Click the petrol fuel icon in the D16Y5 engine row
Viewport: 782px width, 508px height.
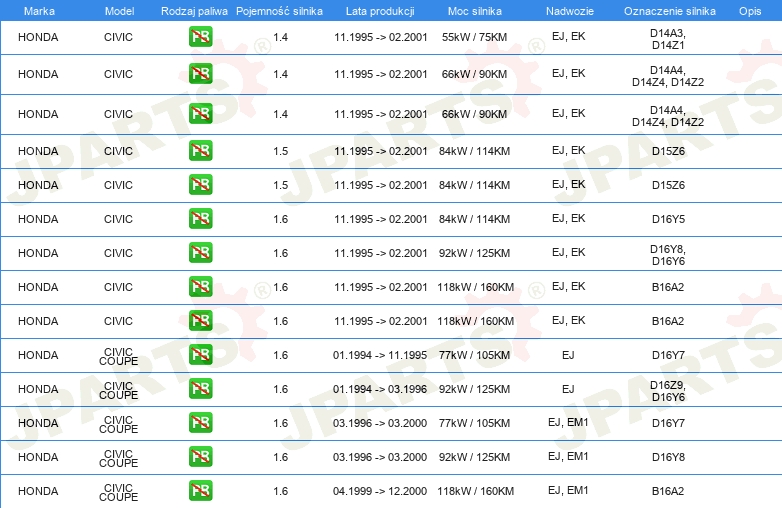click(200, 219)
